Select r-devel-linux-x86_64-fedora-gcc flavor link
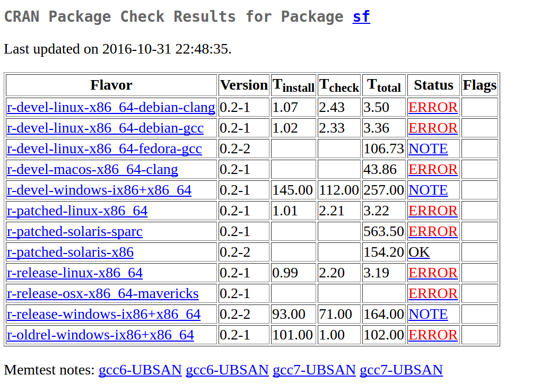This screenshot has height=392, width=558. (x=104, y=149)
